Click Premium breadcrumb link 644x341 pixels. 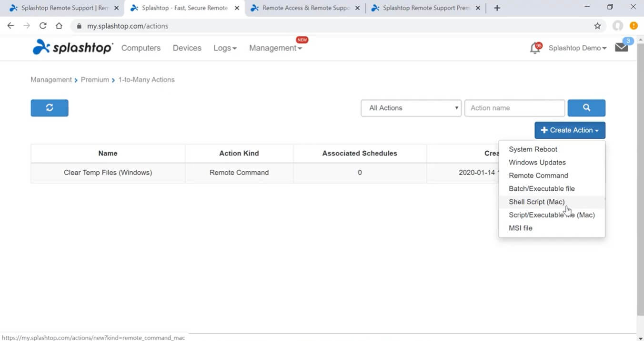coord(95,80)
